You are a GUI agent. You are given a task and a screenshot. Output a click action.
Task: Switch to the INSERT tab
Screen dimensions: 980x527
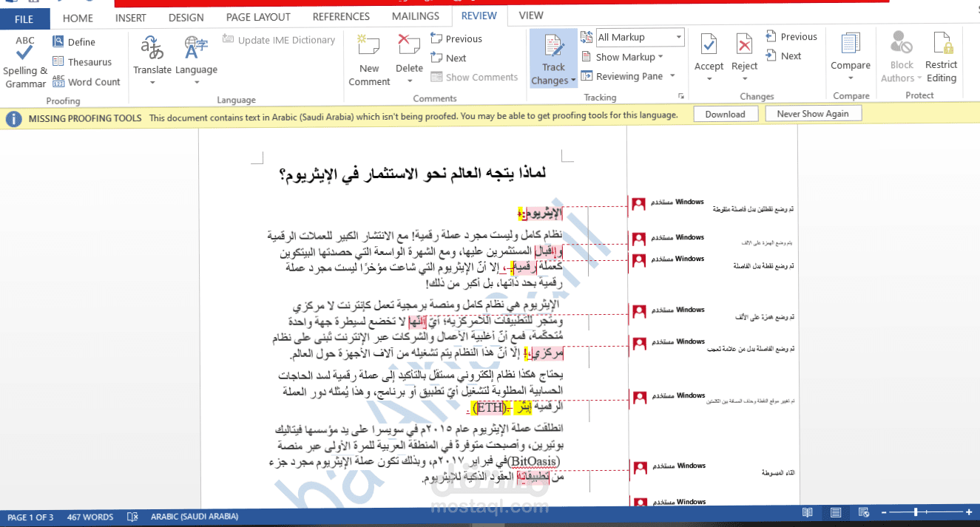(130, 17)
